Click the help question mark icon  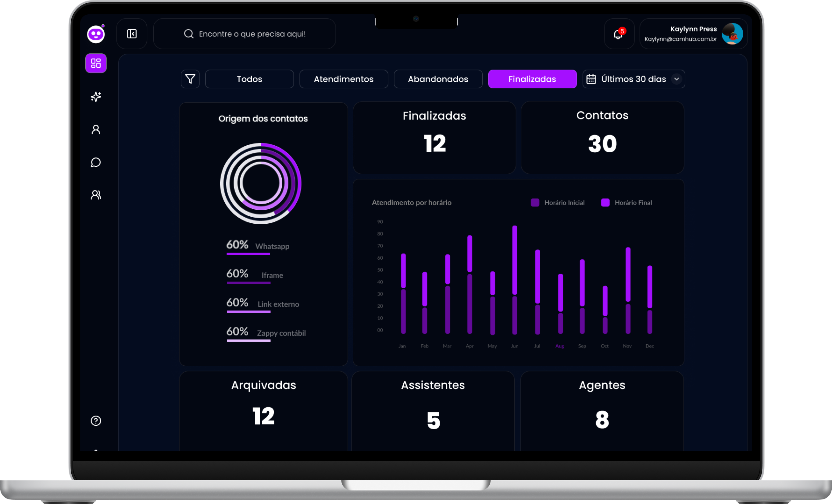click(96, 421)
